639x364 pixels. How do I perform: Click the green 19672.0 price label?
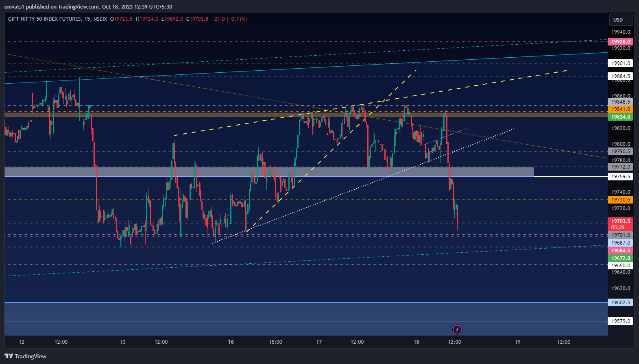621,258
